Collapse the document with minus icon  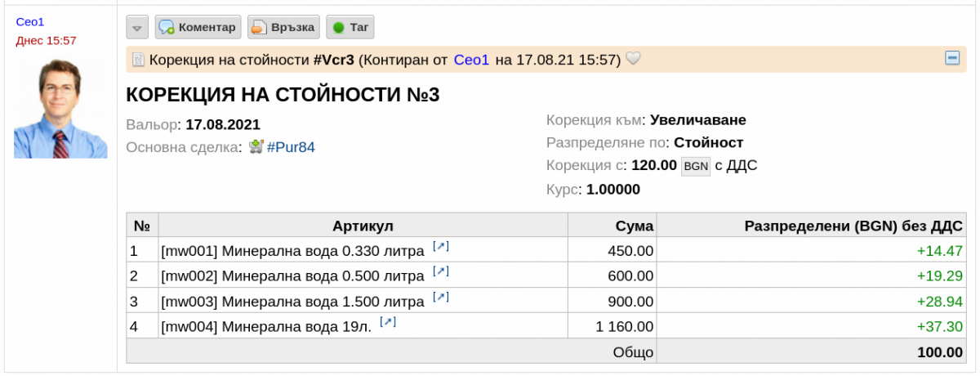click(951, 58)
